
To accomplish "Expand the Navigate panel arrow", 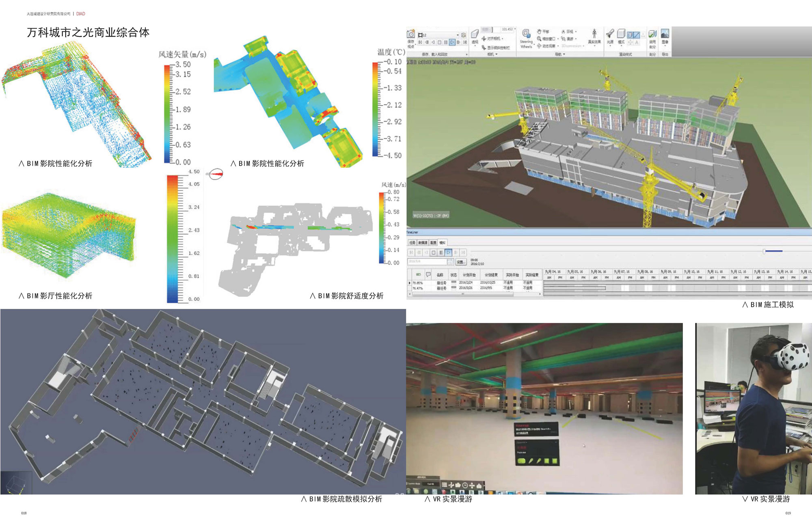I will (x=564, y=54).
